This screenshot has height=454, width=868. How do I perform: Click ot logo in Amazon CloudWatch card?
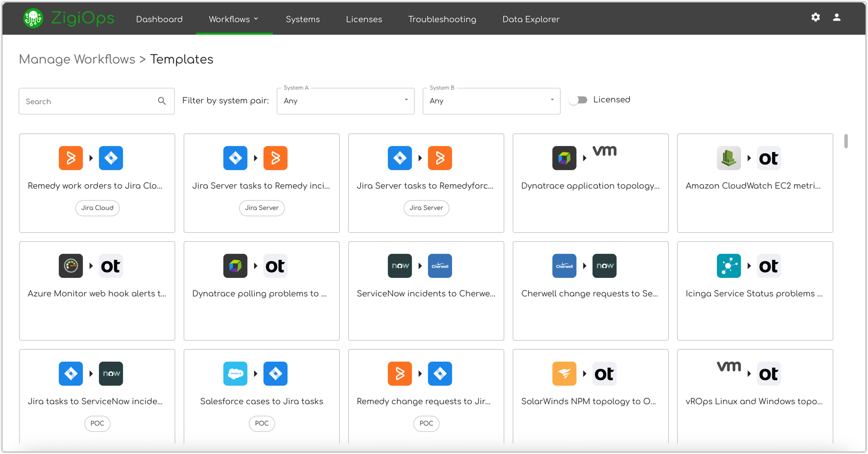tap(769, 158)
